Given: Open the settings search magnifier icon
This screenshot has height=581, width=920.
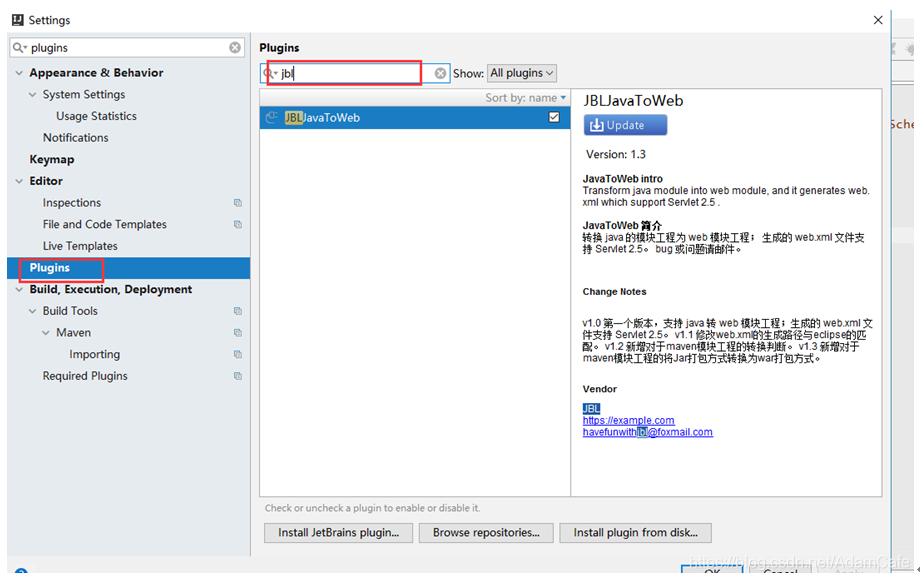Looking at the screenshot, I should click(x=19, y=48).
